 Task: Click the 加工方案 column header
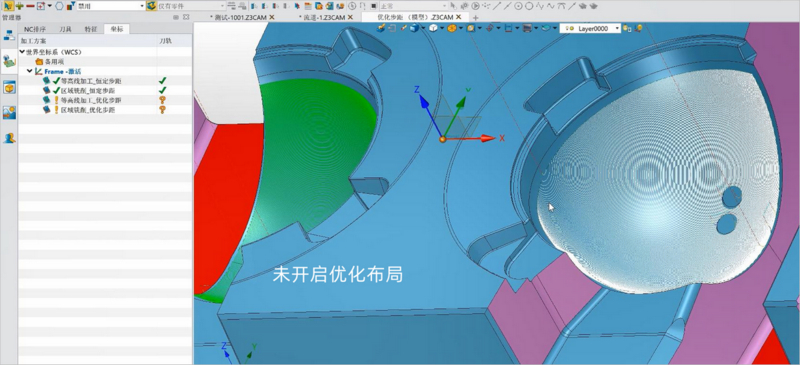click(x=88, y=40)
